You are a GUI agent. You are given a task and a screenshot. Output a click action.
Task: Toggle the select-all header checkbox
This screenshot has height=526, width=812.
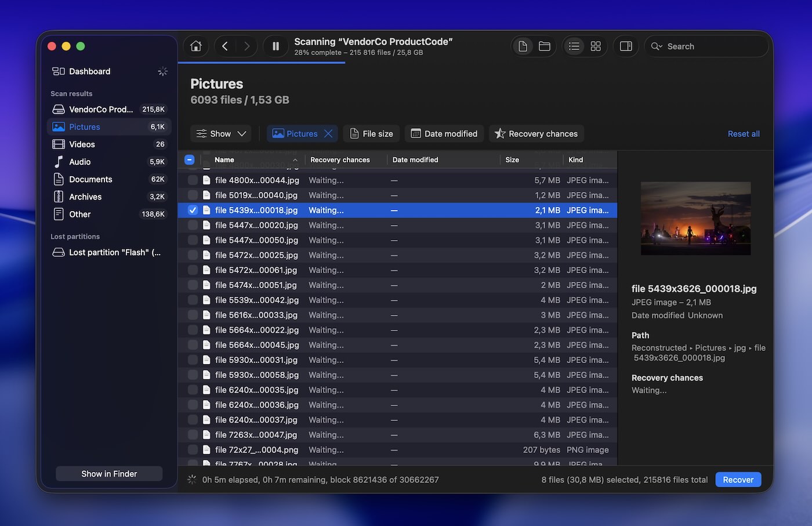190,160
